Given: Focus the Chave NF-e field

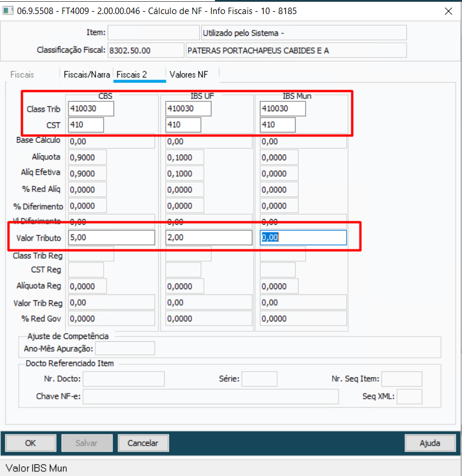Looking at the screenshot, I should [211, 396].
